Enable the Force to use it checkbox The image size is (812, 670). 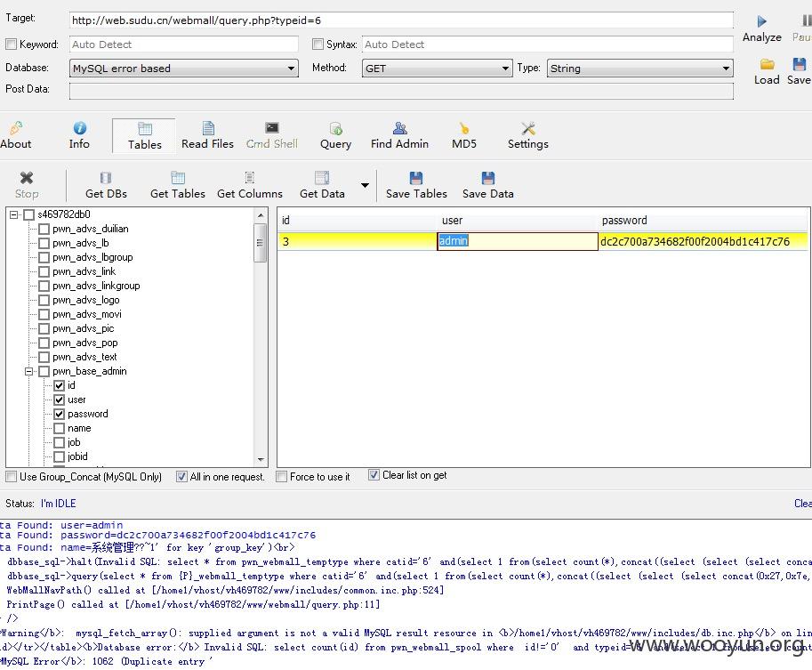click(282, 476)
